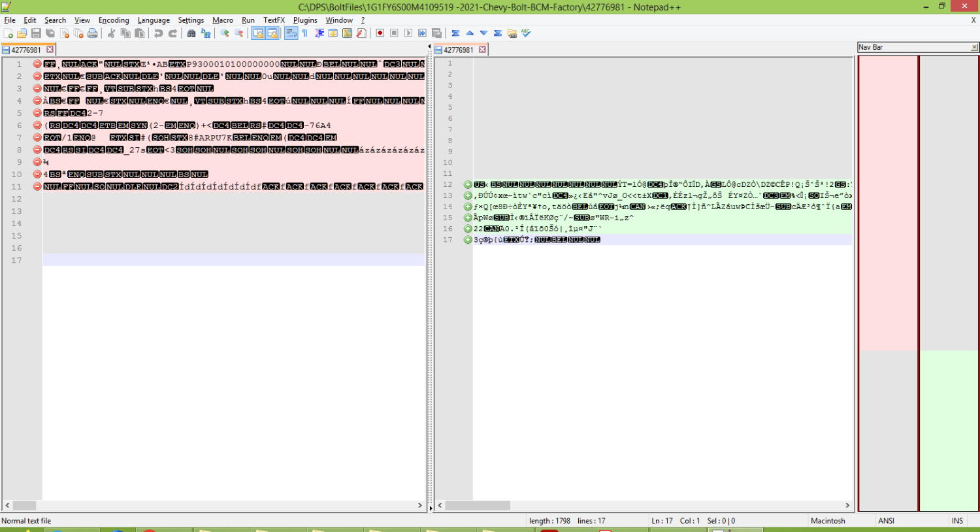Click the Undo arrow icon
The image size is (980, 532).
(158, 33)
